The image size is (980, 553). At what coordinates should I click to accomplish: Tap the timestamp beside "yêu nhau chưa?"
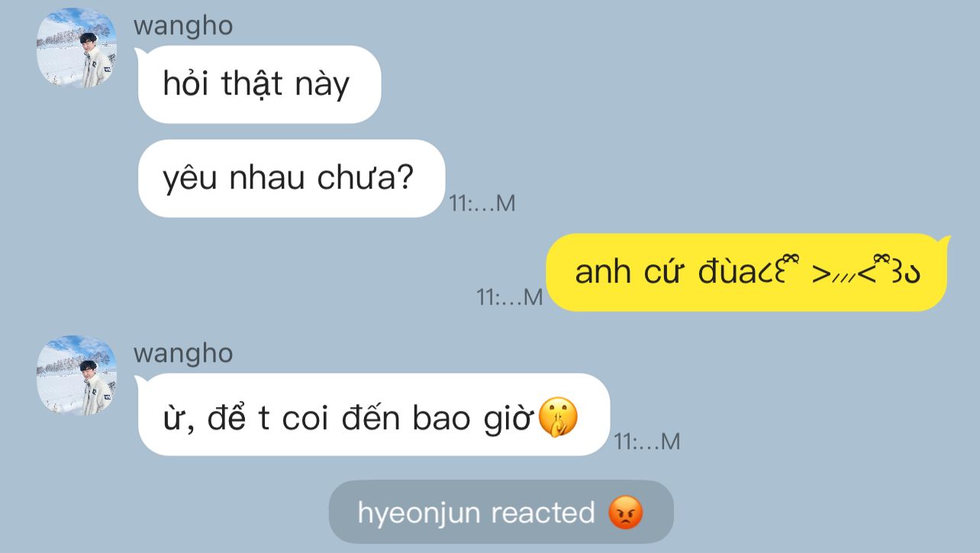(x=482, y=203)
